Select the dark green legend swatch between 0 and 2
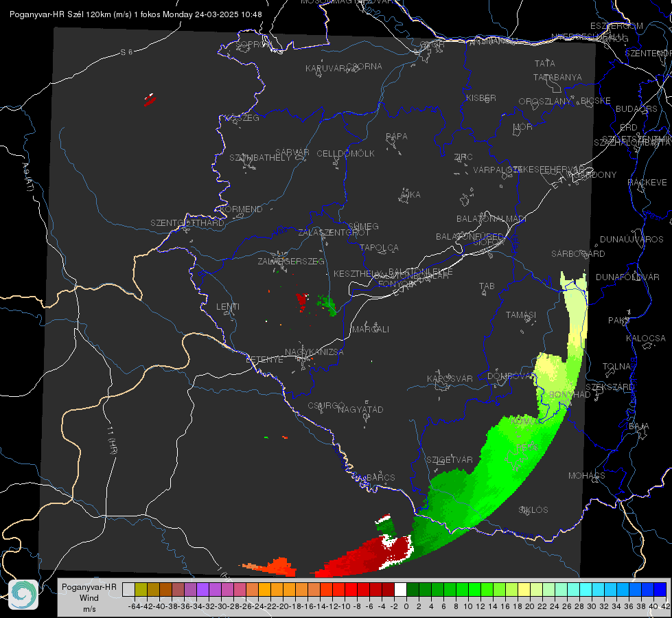Screen dimensions: 672x618 (x=413, y=590)
